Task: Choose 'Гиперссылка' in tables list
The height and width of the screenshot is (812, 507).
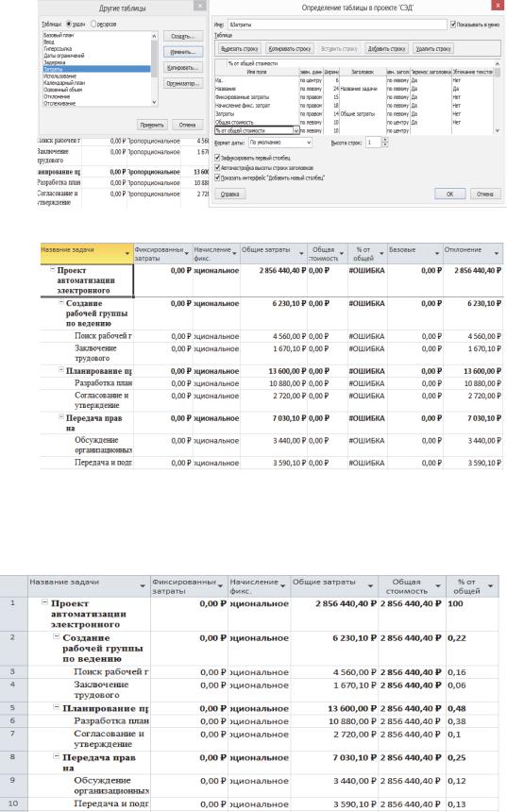Action: tap(58, 49)
